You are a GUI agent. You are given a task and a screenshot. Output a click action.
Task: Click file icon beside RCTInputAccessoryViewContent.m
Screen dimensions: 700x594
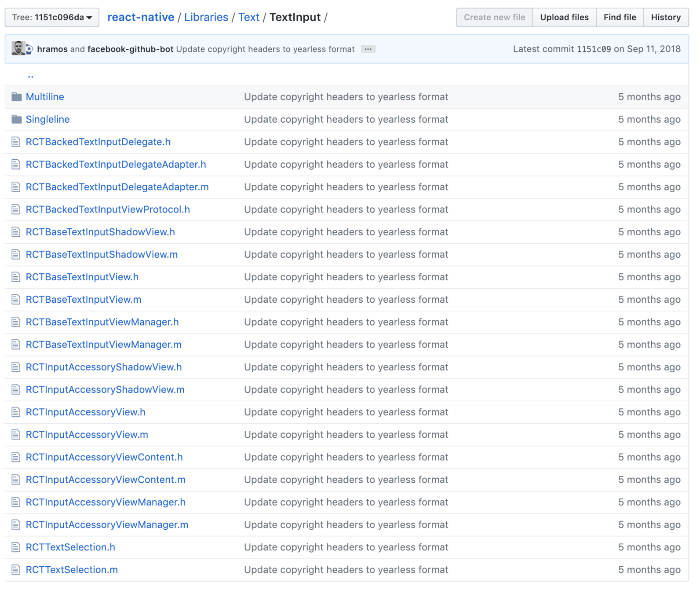[x=16, y=480]
